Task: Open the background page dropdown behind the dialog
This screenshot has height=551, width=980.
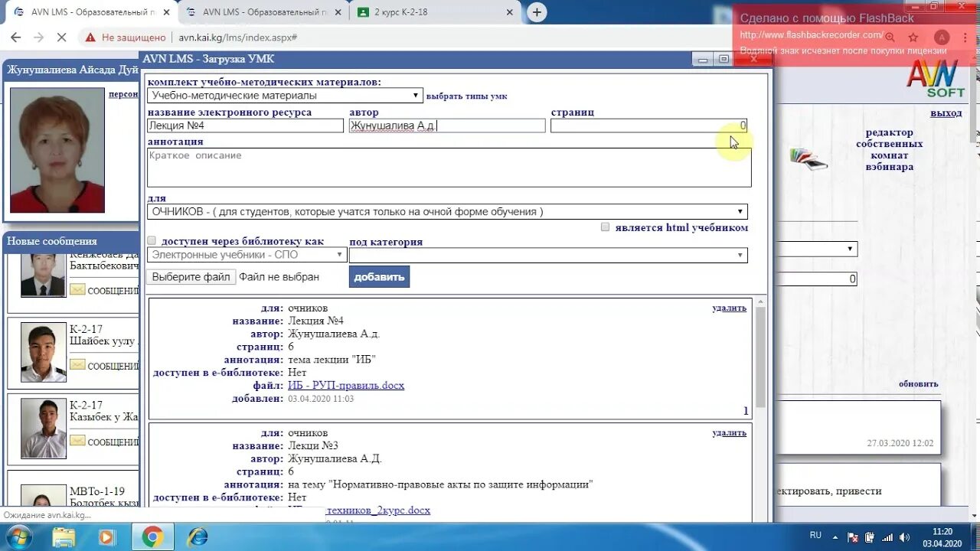Action: [x=816, y=249]
